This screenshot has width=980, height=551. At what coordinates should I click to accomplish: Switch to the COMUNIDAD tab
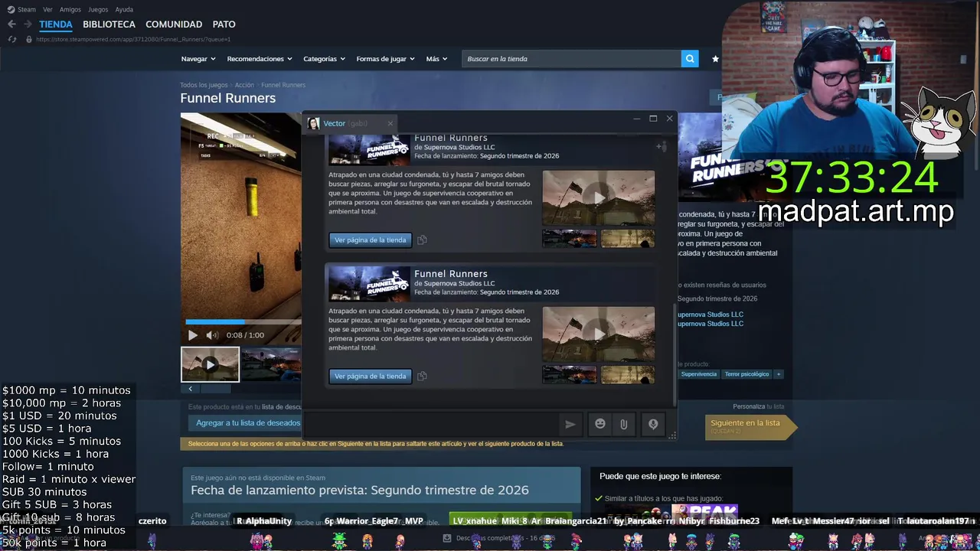(x=174, y=24)
